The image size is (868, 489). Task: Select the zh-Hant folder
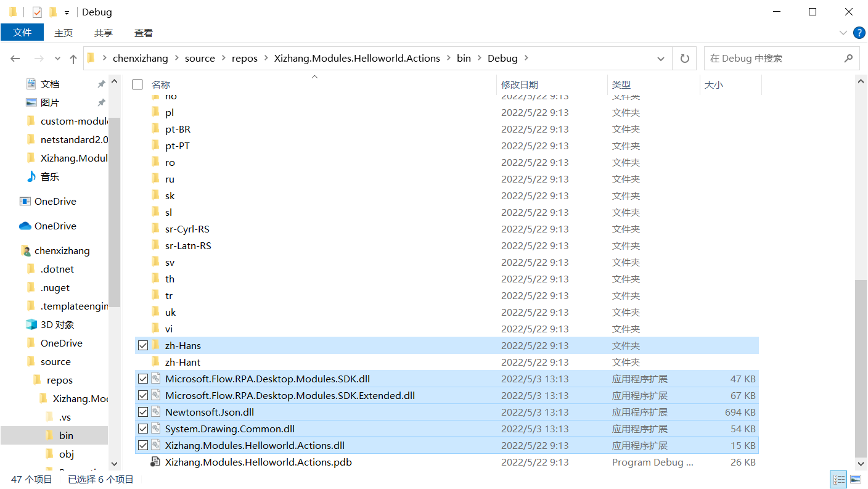[x=182, y=362]
